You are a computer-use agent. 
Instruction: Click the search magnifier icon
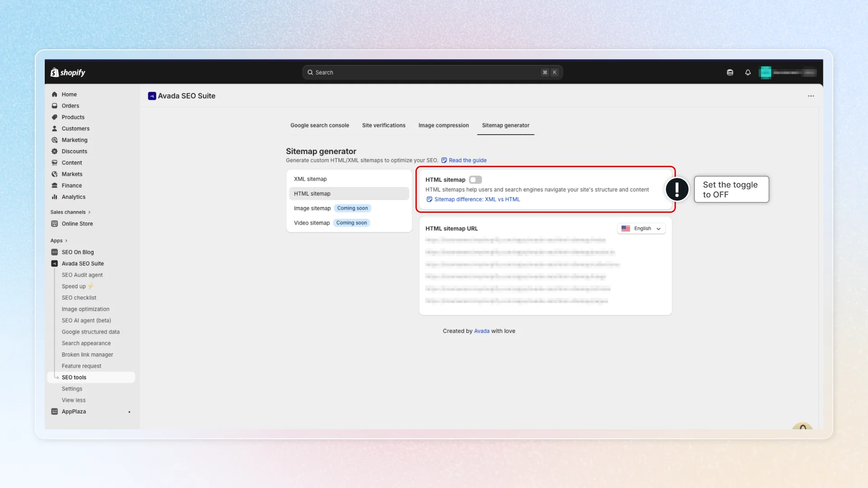(310, 72)
